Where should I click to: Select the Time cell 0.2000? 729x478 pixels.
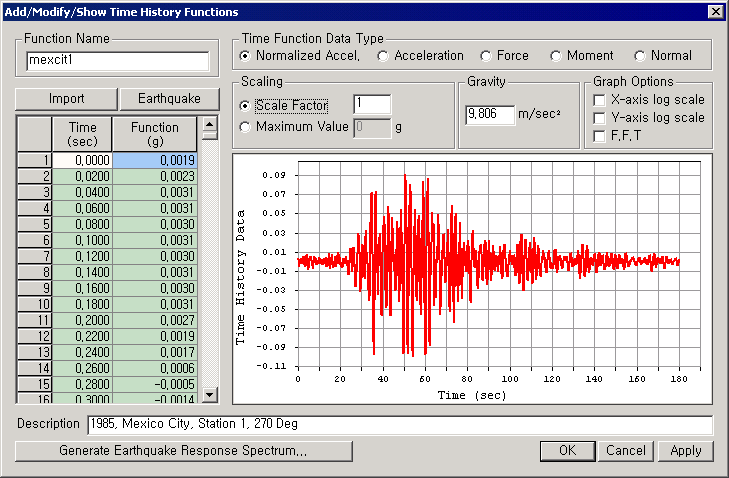(82, 320)
